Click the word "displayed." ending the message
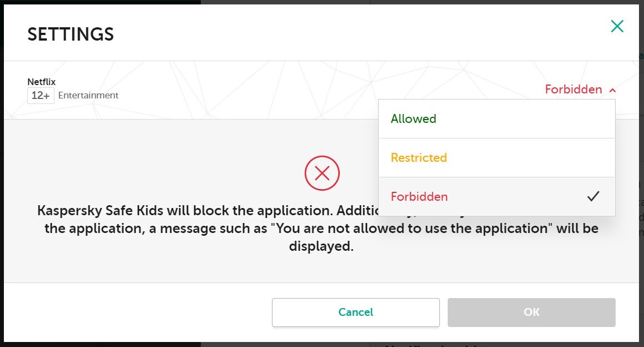 [321, 246]
